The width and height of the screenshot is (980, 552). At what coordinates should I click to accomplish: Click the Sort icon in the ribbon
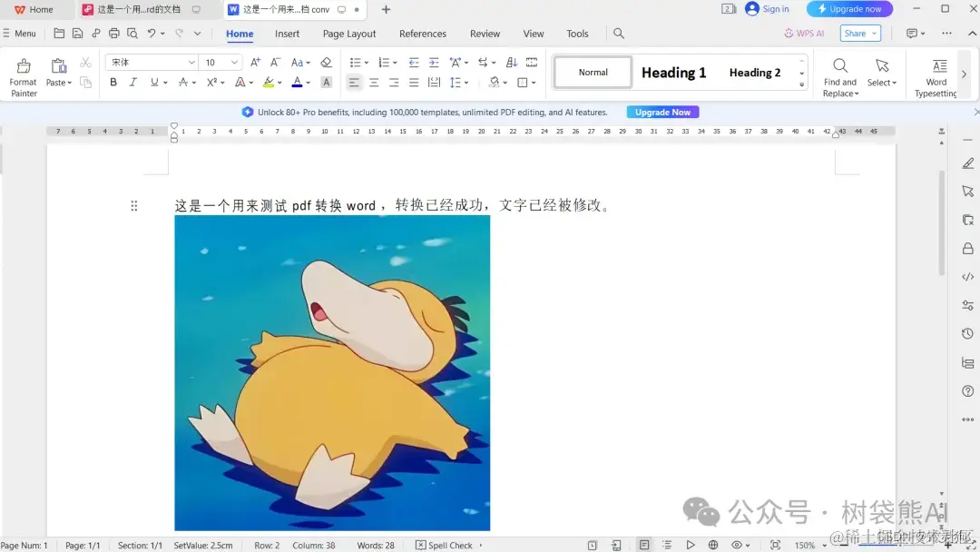coord(511,62)
